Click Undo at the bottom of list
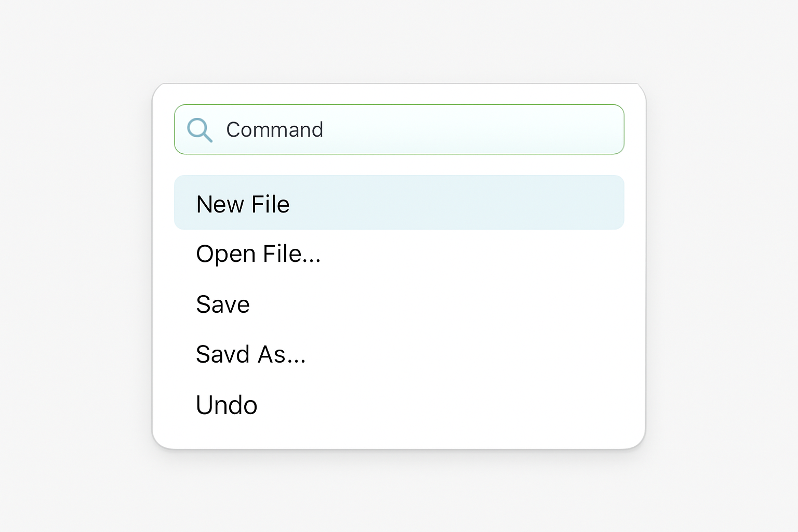The image size is (798, 532). pyautogui.click(x=399, y=405)
